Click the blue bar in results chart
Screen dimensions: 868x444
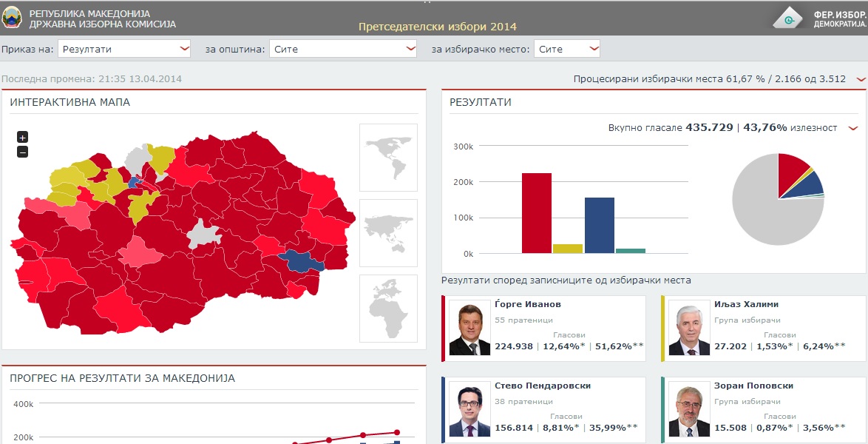coord(599,225)
